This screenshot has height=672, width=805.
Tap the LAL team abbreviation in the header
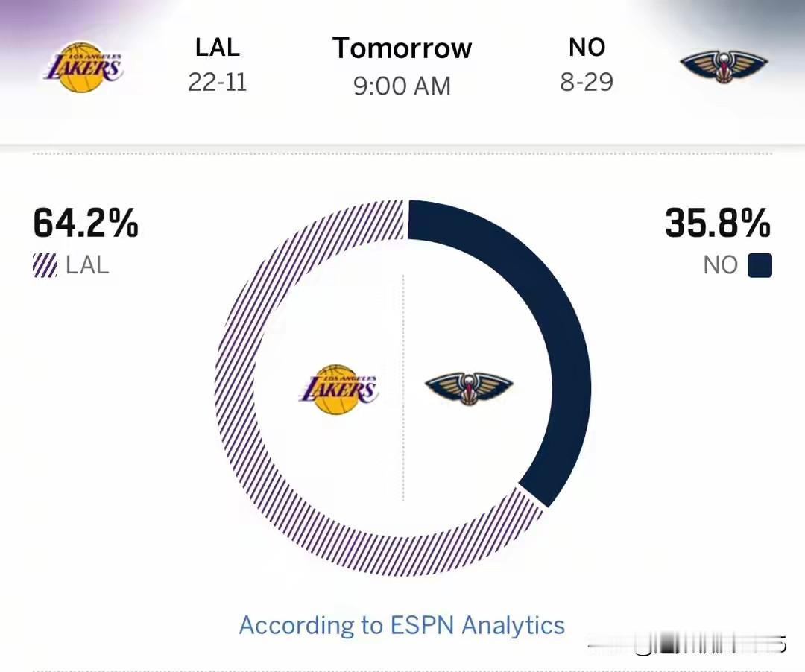217,48
